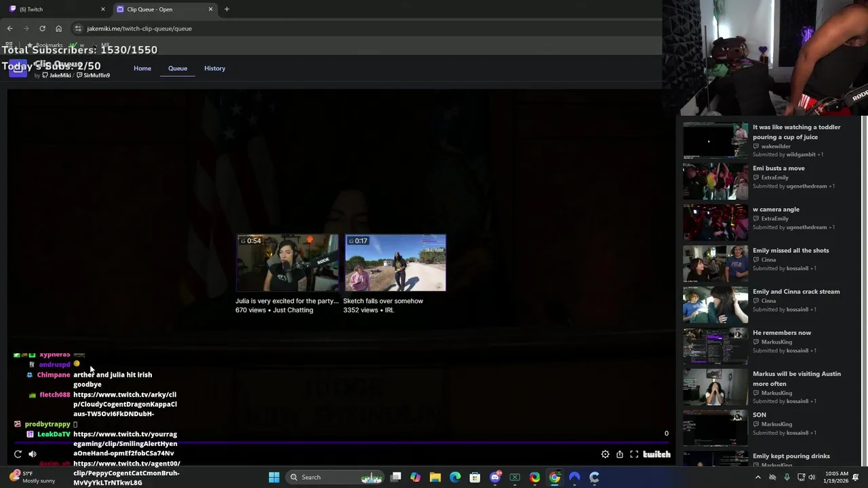Open SirMuffin9 author link
Viewport: 868px width, 488px height.
click(93, 75)
